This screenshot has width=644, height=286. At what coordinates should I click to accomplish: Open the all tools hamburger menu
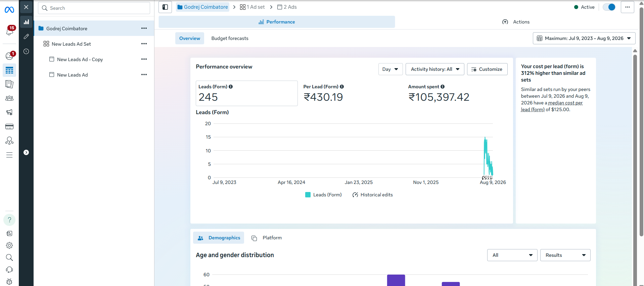point(9,155)
